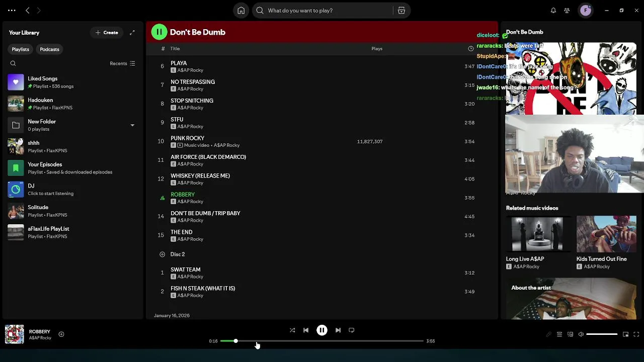Toggle the repeat mode

click(x=352, y=330)
